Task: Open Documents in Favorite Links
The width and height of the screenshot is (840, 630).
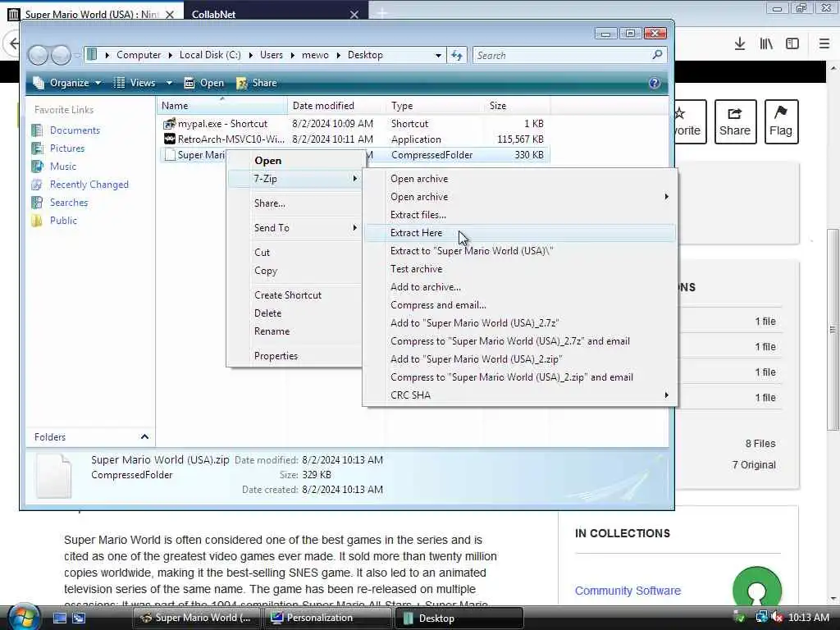Action: pyautogui.click(x=75, y=130)
